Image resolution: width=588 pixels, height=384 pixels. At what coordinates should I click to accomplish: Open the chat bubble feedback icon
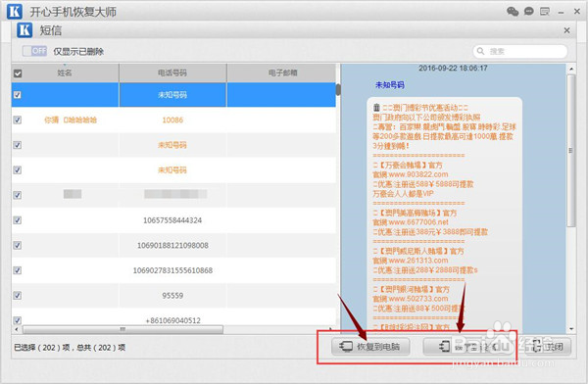[x=529, y=11]
